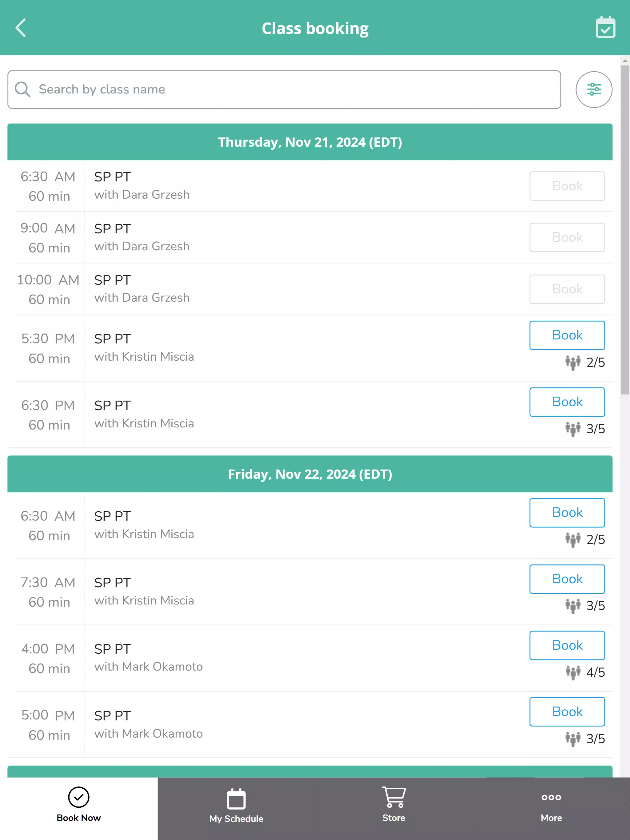Book Thursday 6:30 PM class with Kristin Miscia
This screenshot has height=840, width=630.
tap(567, 402)
